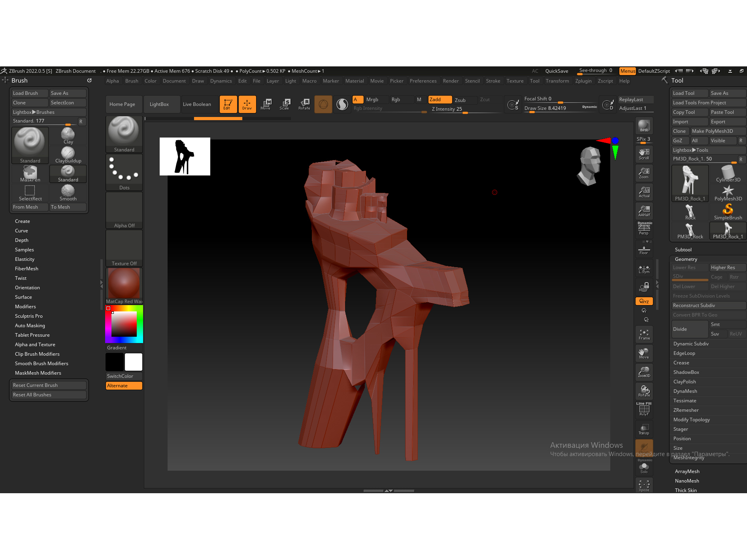
Task: Toggle PolyF line fill display
Action: pyautogui.click(x=644, y=409)
